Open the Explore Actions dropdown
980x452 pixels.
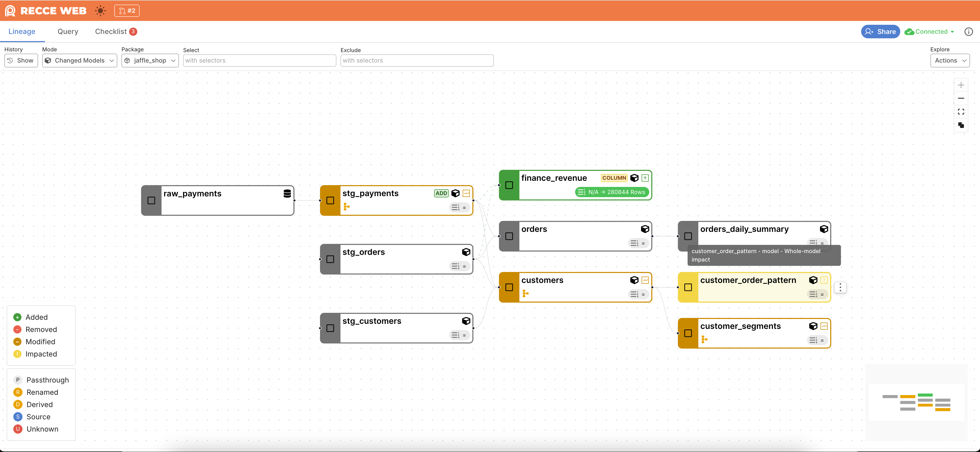[x=950, y=61]
